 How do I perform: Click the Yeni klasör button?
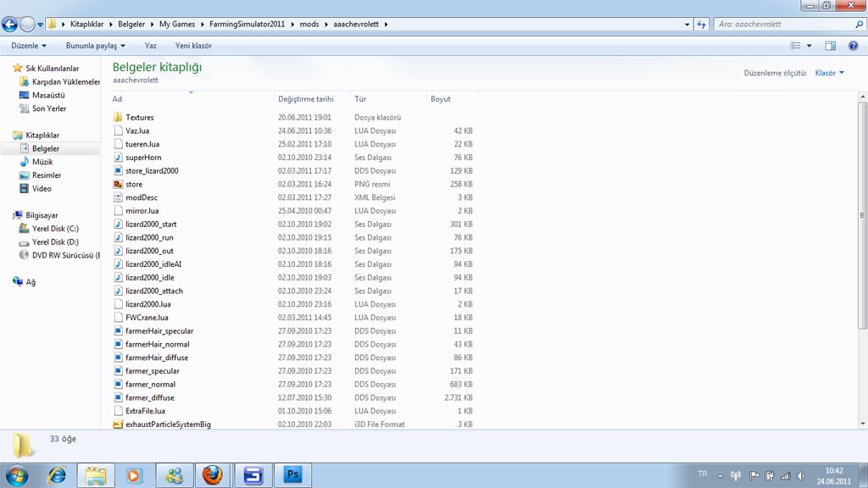193,46
